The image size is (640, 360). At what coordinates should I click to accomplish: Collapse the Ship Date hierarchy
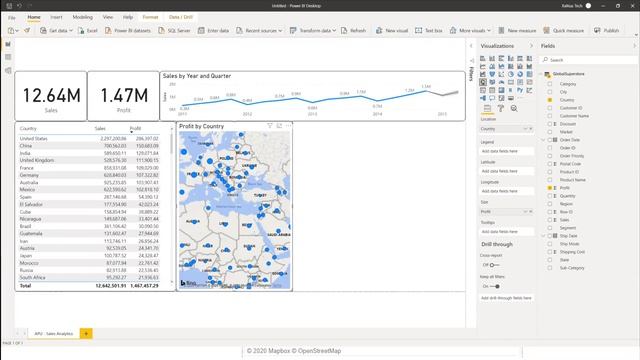pos(543,236)
